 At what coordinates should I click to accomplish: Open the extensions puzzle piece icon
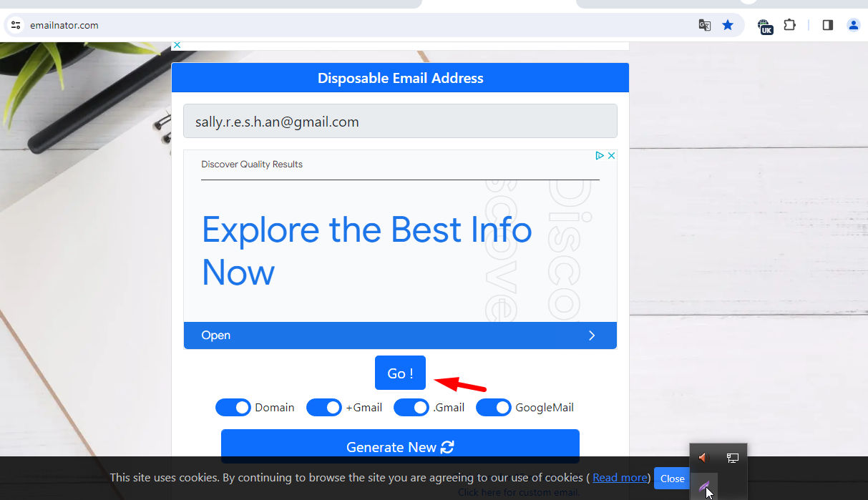pos(789,25)
